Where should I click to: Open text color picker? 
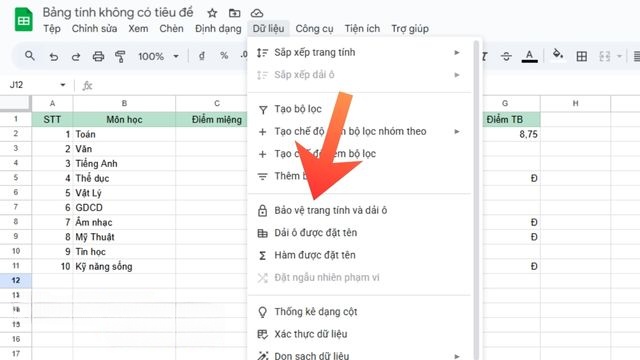[529, 56]
